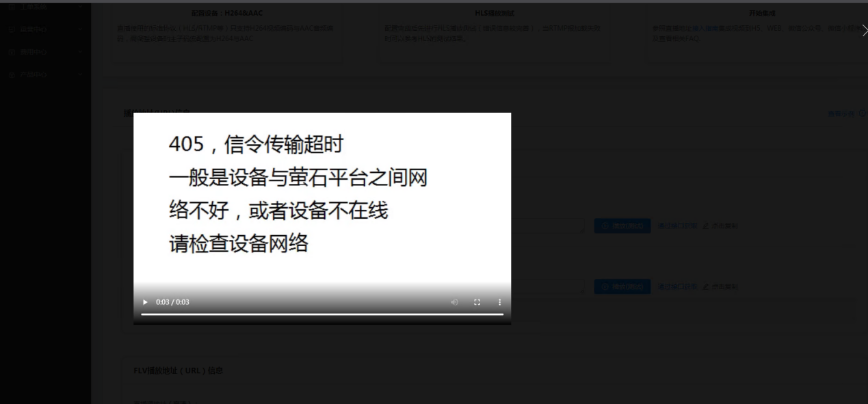Expand the 产品中心 sidebar chevron

tap(81, 75)
